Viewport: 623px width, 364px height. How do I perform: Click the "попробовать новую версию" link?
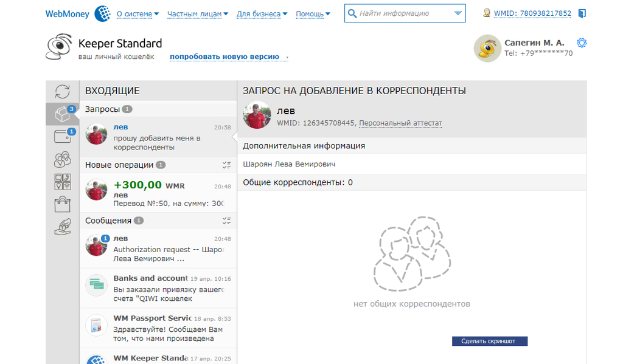coord(225,57)
